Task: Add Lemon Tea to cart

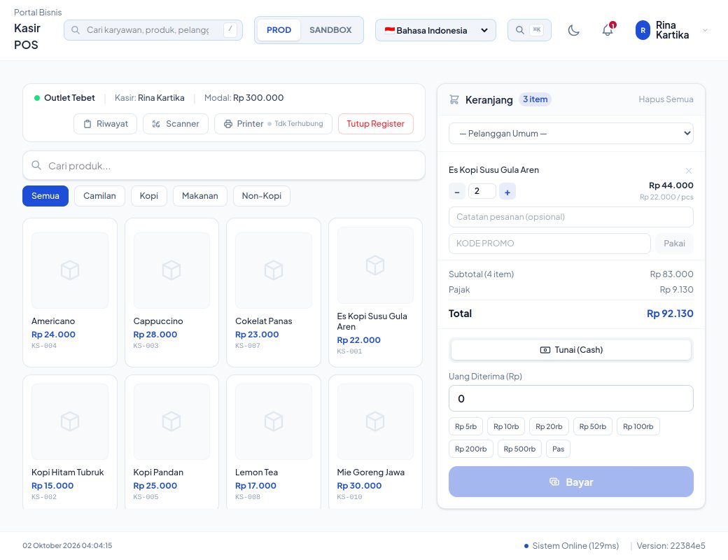Action: click(274, 441)
